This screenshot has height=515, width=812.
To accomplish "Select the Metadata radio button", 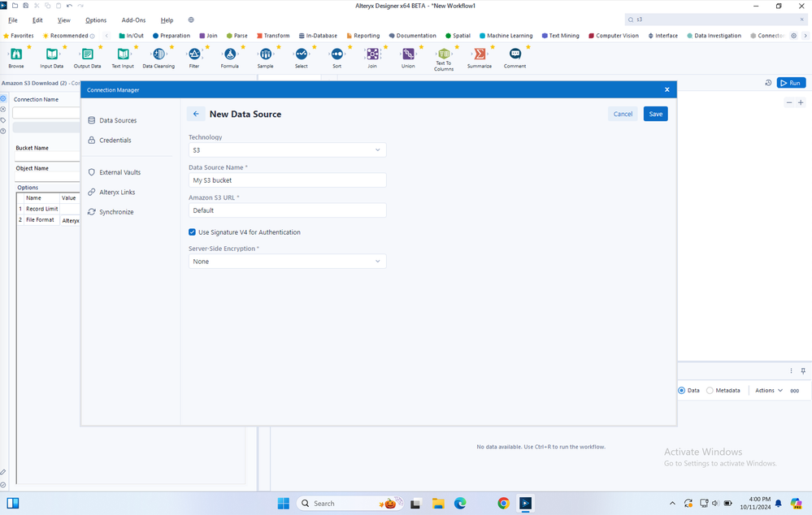I will tap(710, 390).
